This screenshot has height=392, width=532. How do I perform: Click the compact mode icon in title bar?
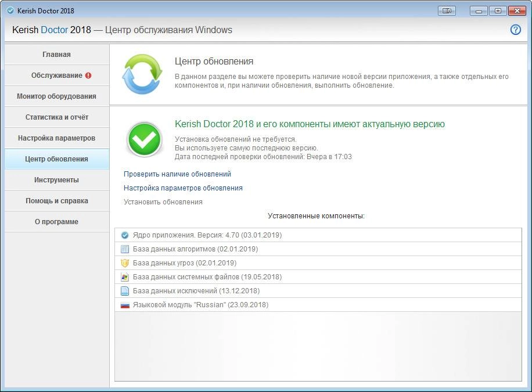(447, 11)
